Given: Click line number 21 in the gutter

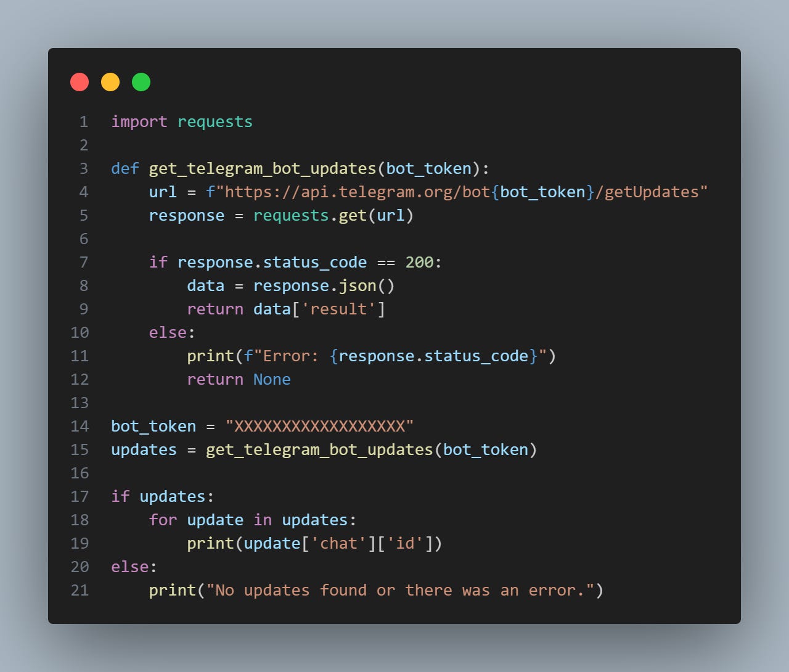Looking at the screenshot, I should pos(80,591).
